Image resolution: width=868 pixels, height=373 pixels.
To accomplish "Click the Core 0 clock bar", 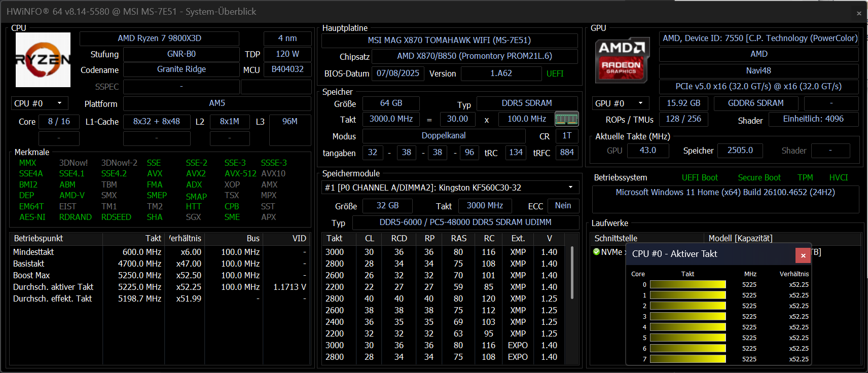I will click(688, 285).
